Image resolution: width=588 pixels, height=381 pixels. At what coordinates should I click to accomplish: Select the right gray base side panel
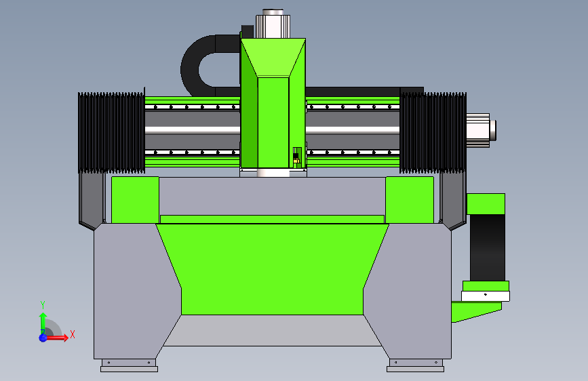click(412, 291)
